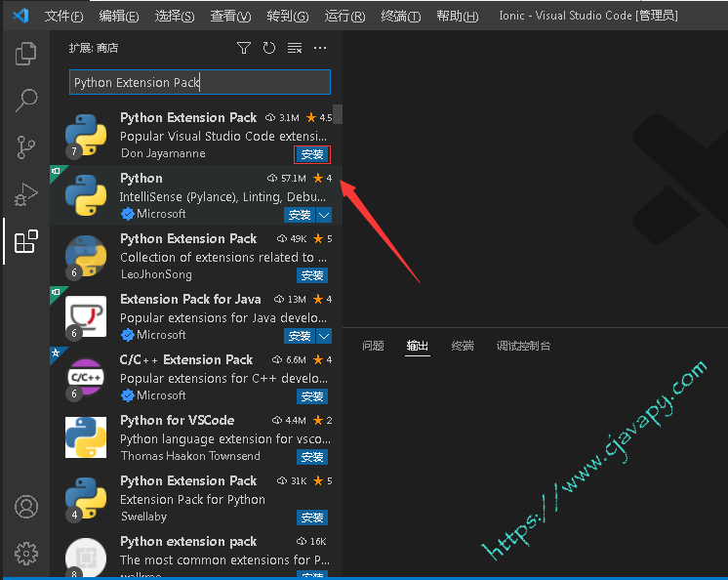
Task: Click the 4.5 star rating
Action: (x=326, y=118)
